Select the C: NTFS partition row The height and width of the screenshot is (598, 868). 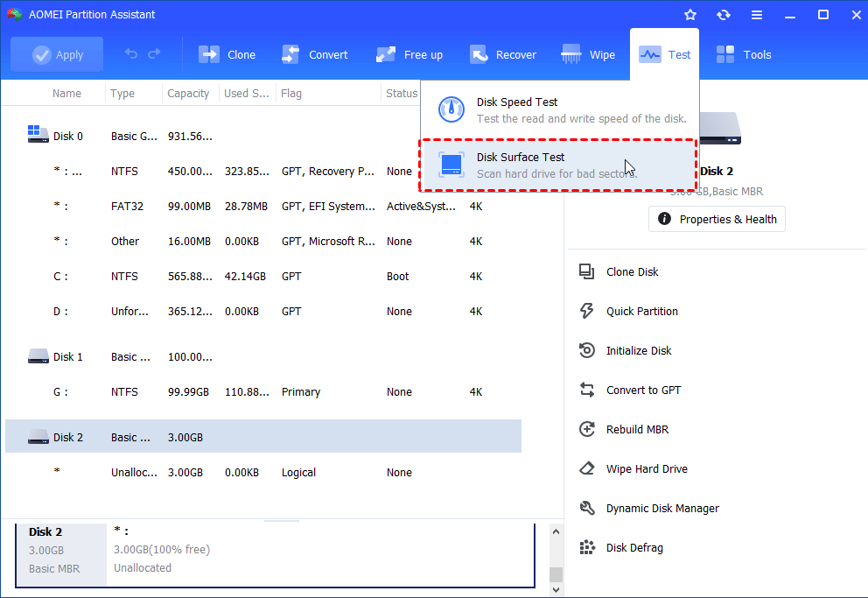[263, 277]
